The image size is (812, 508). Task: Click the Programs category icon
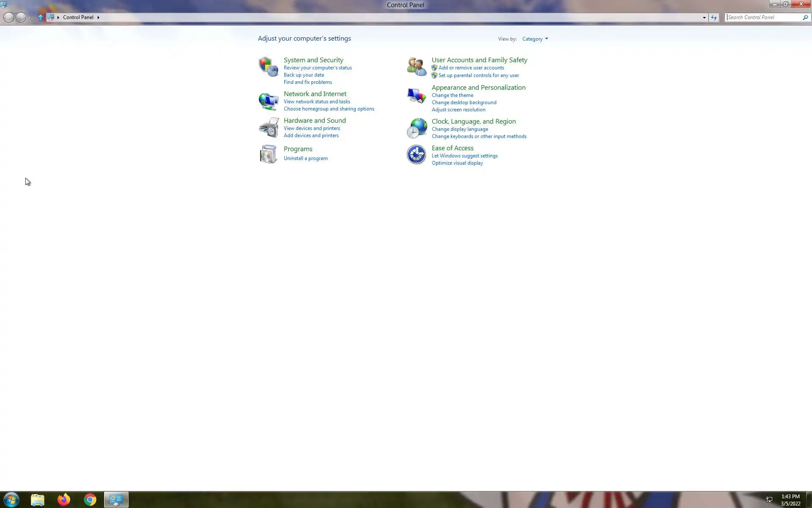click(x=268, y=154)
